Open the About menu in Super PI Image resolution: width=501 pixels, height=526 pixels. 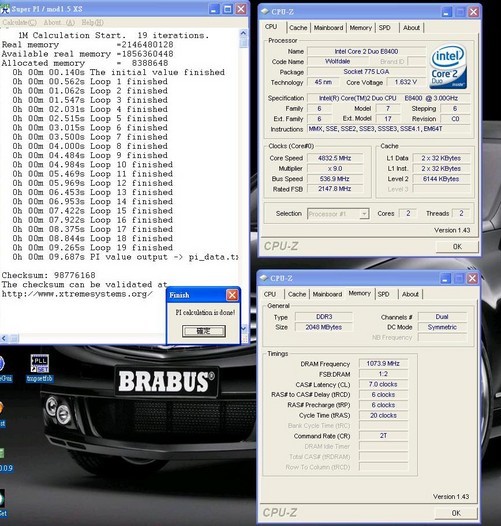(x=59, y=22)
